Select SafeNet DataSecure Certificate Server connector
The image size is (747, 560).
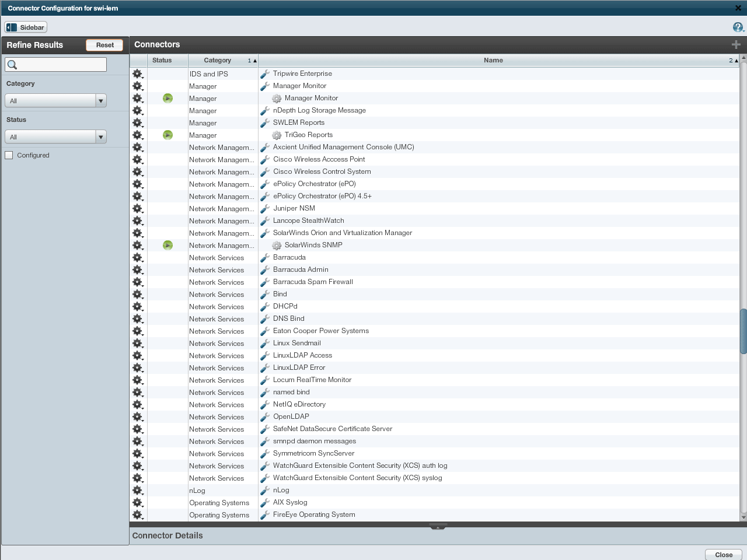(333, 429)
